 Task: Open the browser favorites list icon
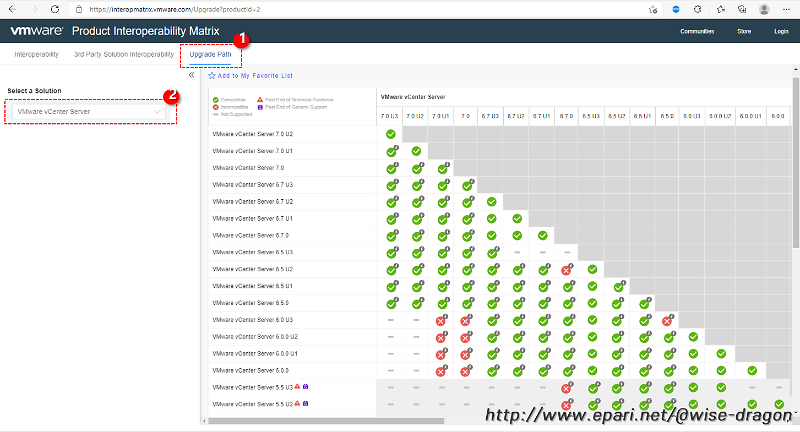720,9
